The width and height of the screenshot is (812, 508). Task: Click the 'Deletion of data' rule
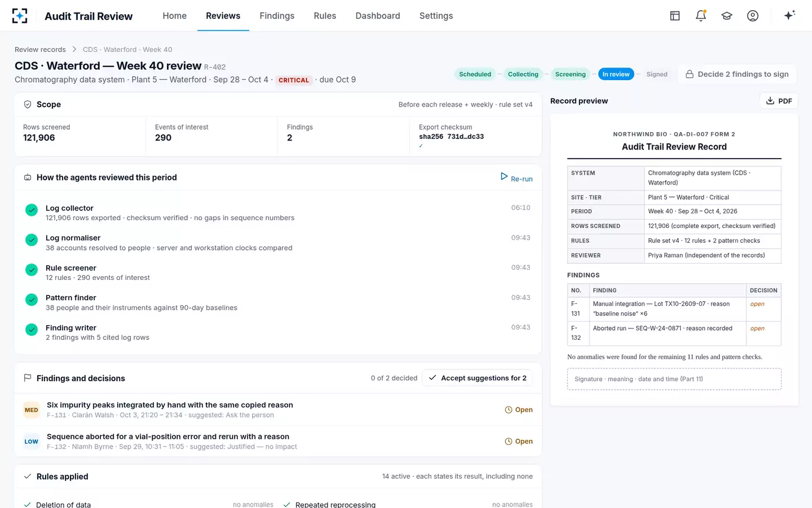coord(63,505)
